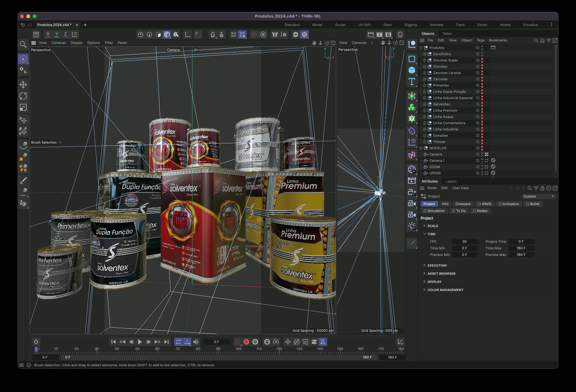Expand the COLOR MANAGEMENT section
The height and width of the screenshot is (392, 576).
point(424,290)
